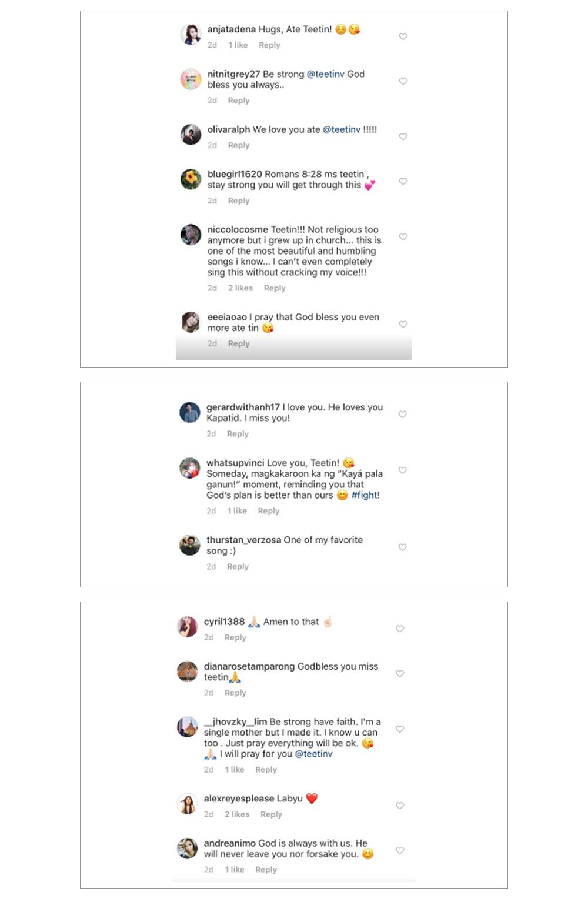
Task: Show the 1 like on whatsupvinci's comment
Action: [237, 511]
